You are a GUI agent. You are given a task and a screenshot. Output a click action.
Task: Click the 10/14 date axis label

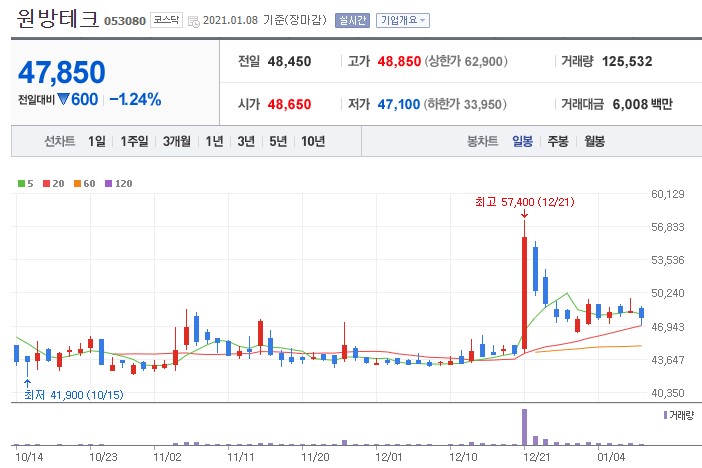pyautogui.click(x=29, y=457)
